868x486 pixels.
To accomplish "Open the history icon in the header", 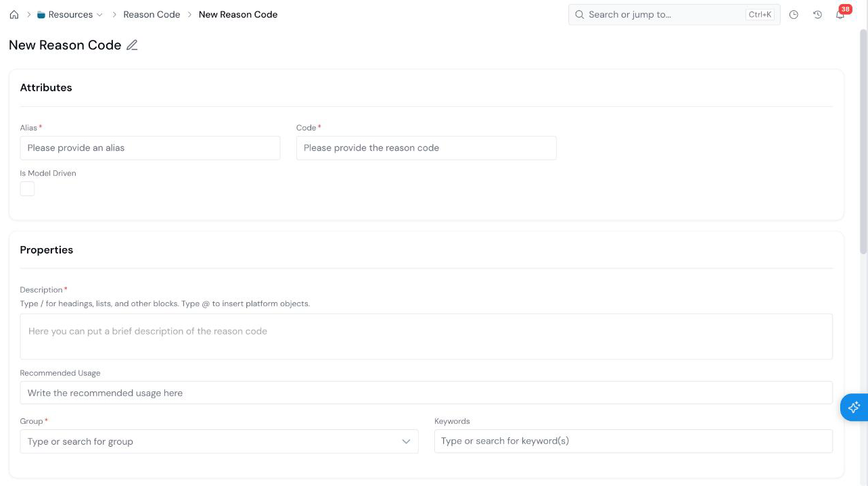I will (x=817, y=14).
